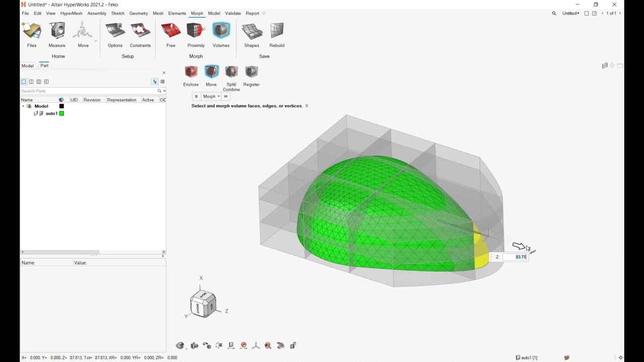The height and width of the screenshot is (362, 644).
Task: Open the Constraints tool
Action: (x=140, y=35)
